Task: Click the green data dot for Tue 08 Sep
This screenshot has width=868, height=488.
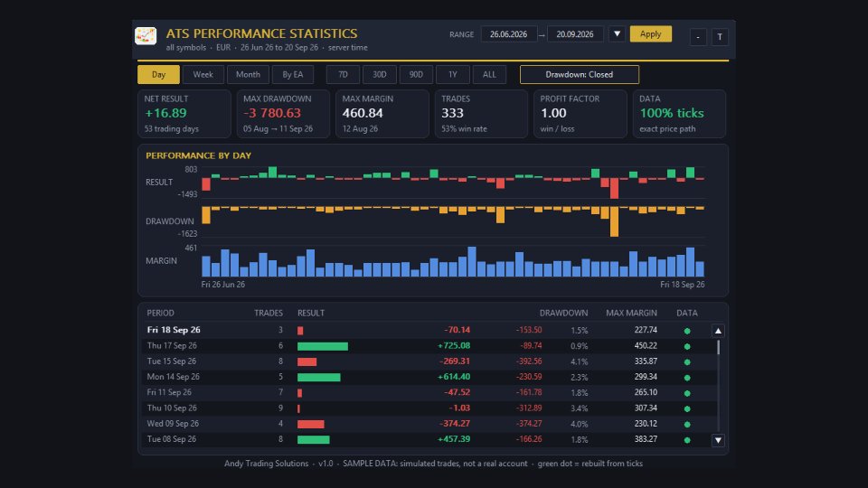Action: pyautogui.click(x=687, y=440)
